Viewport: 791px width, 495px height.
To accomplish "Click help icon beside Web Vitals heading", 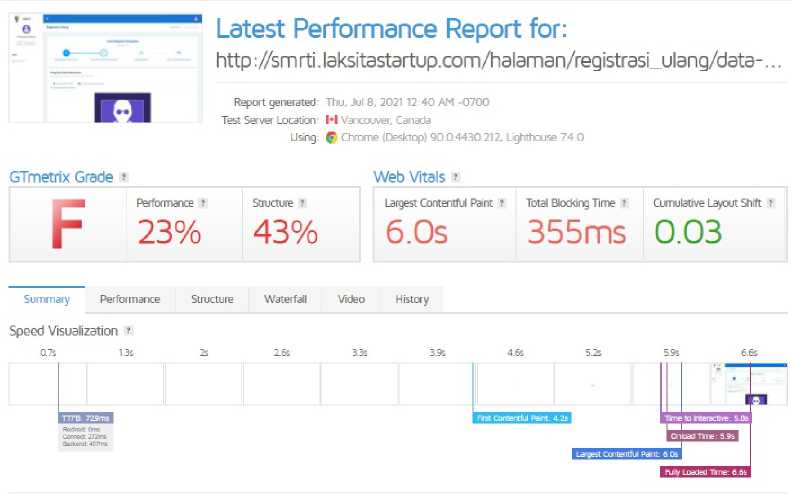I will [x=455, y=177].
